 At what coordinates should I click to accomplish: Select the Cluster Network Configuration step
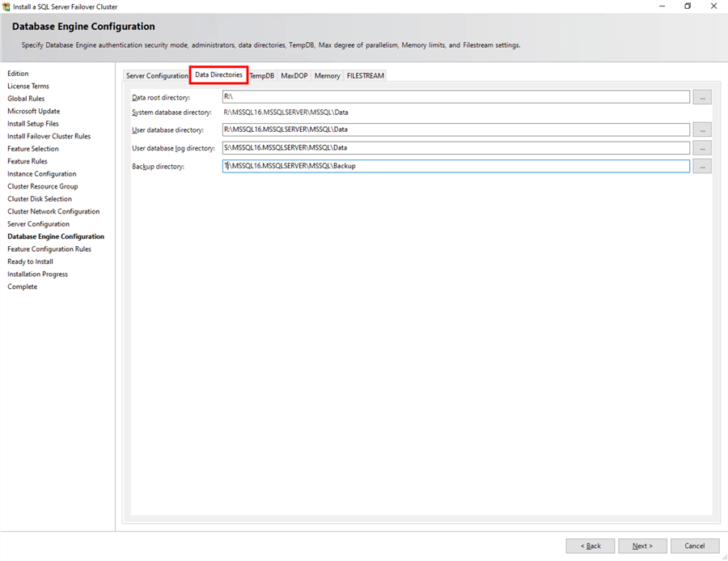click(53, 211)
